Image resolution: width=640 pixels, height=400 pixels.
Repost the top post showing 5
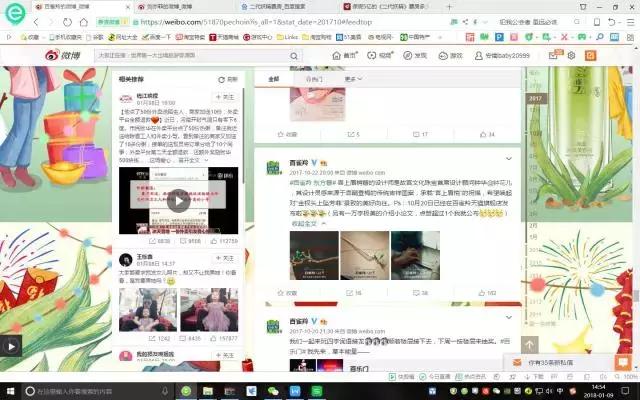353,134
